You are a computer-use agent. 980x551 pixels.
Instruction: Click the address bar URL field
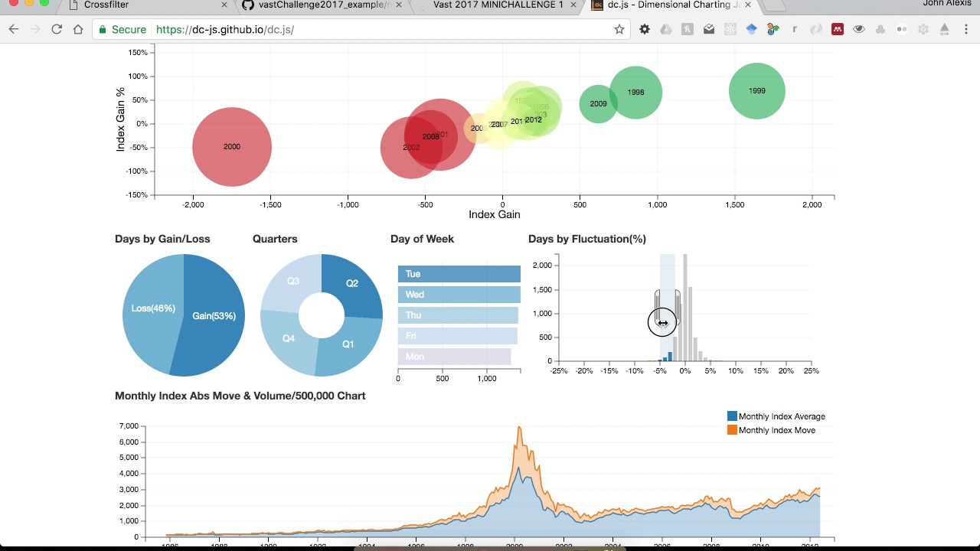383,29
